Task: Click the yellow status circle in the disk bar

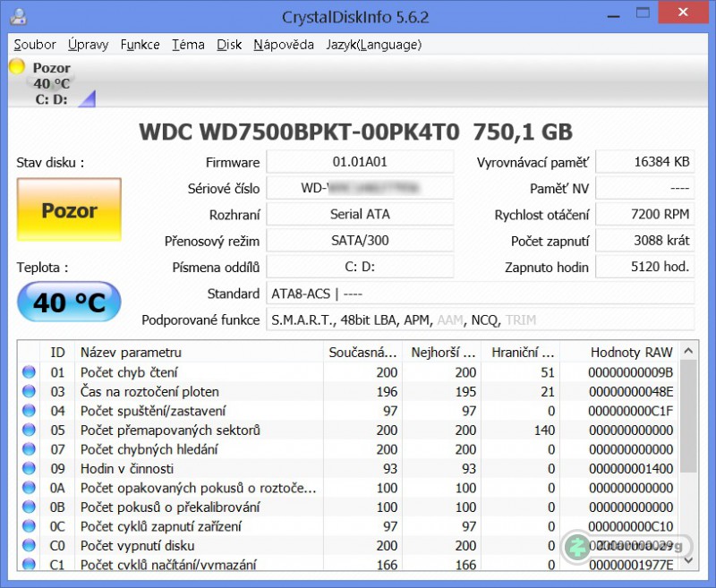Action: pyautogui.click(x=17, y=66)
